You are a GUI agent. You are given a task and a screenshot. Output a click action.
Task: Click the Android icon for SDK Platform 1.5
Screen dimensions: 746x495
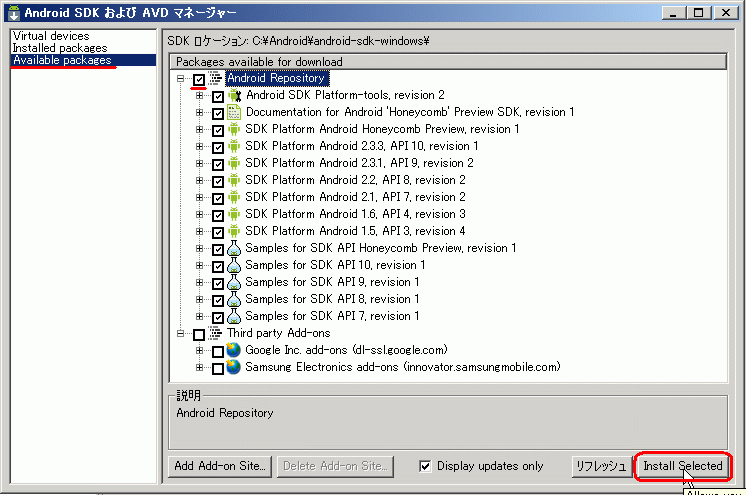point(234,231)
